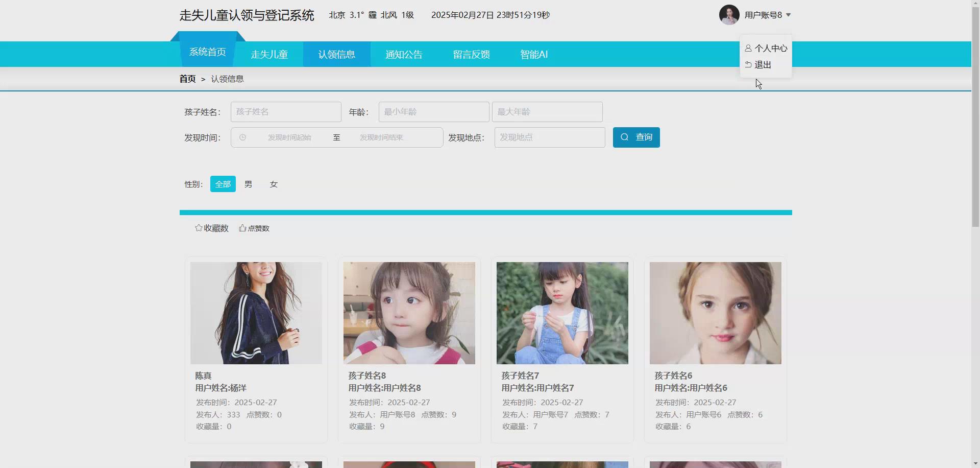Open the 用户账号8 account dropdown arrow
This screenshot has height=468, width=980.
[x=789, y=15]
